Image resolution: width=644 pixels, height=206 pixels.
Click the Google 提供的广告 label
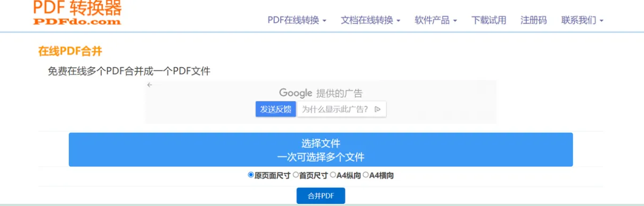(x=321, y=93)
